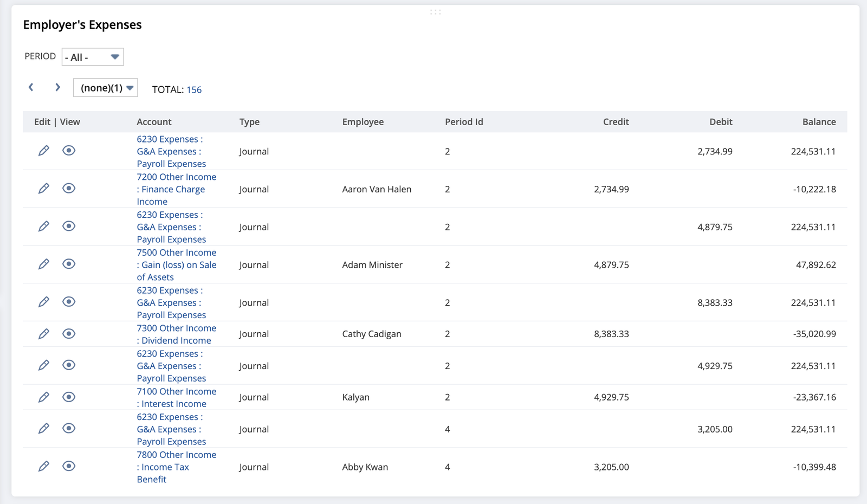
Task: Open 7500 Gain (loss) on Sale of Assets account
Action: [176, 264]
